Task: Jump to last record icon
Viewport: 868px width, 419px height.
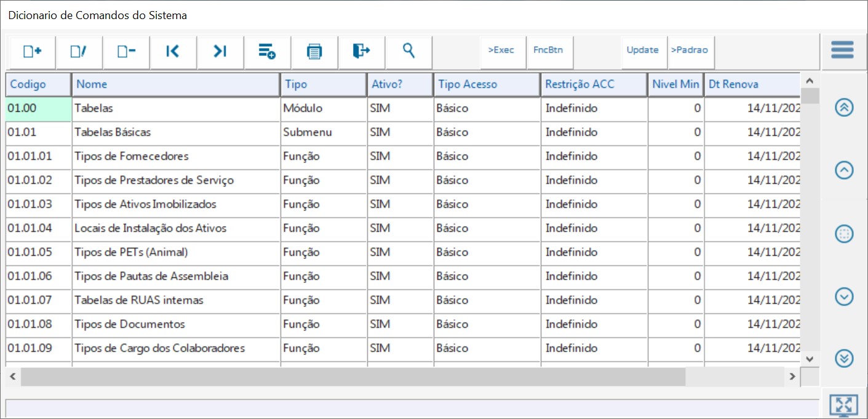Action: [x=220, y=52]
